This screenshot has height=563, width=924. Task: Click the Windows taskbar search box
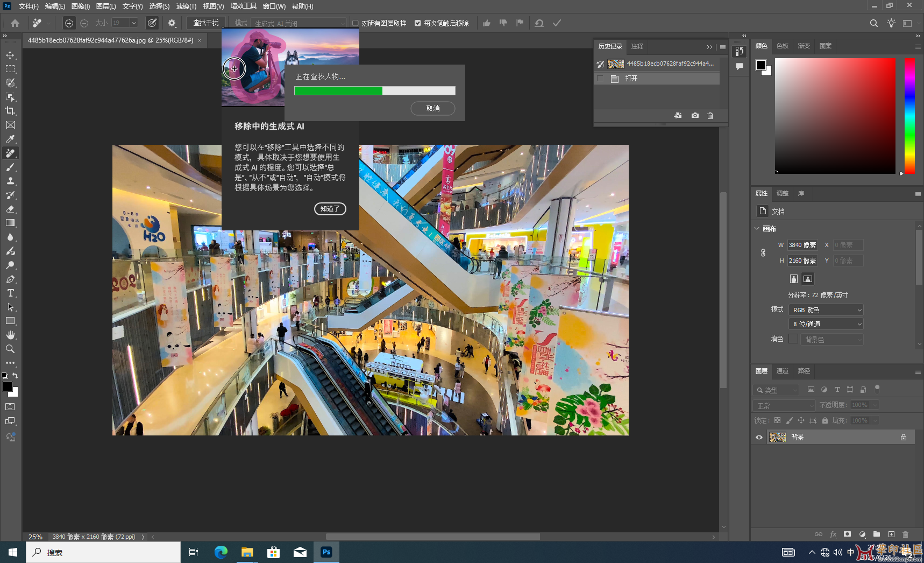(103, 552)
